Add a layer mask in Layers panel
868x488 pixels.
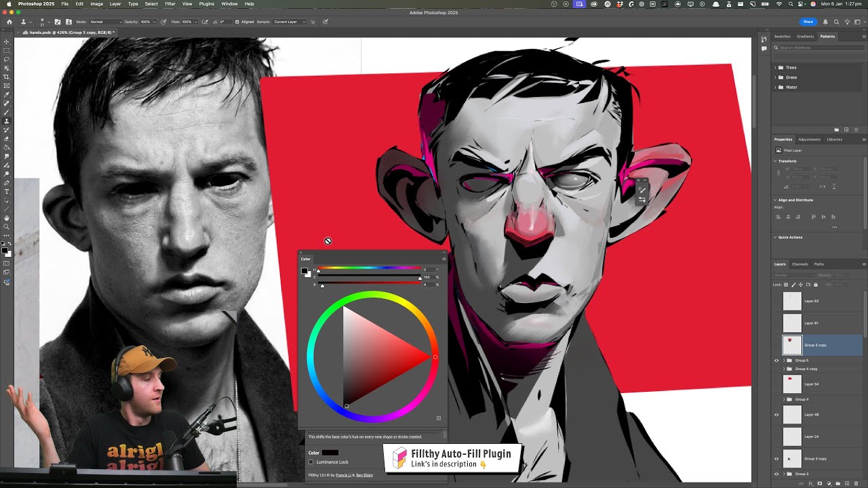tap(819, 483)
